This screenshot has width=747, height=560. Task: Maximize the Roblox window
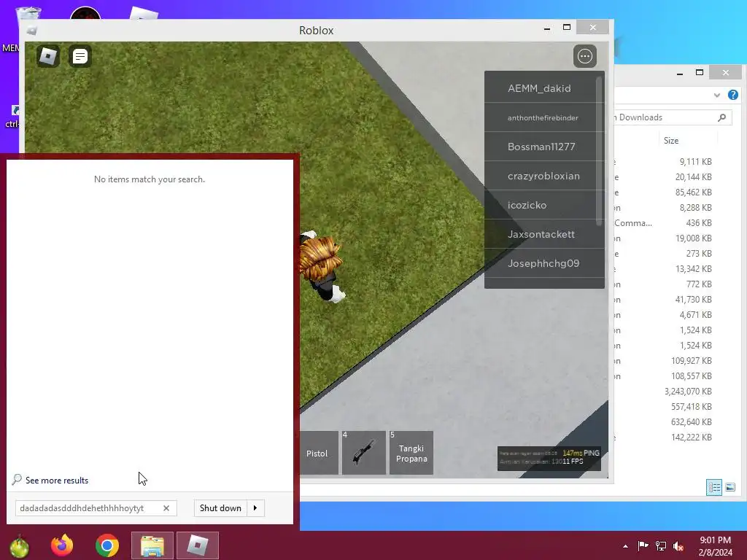point(566,27)
